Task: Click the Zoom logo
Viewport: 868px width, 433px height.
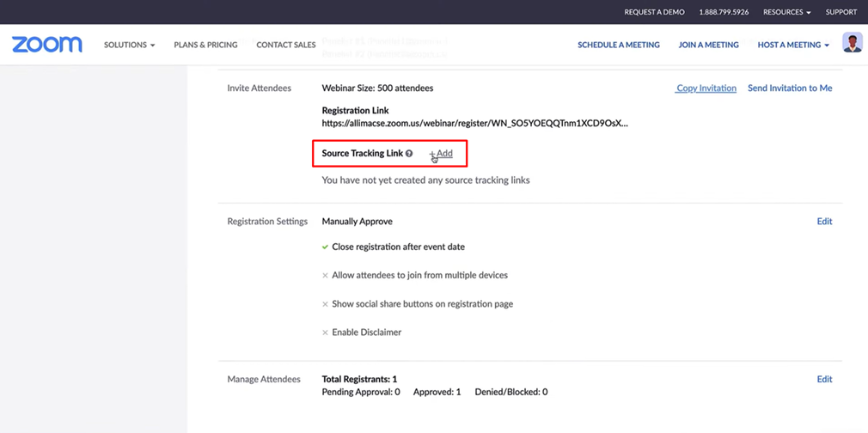Action: 47,45
